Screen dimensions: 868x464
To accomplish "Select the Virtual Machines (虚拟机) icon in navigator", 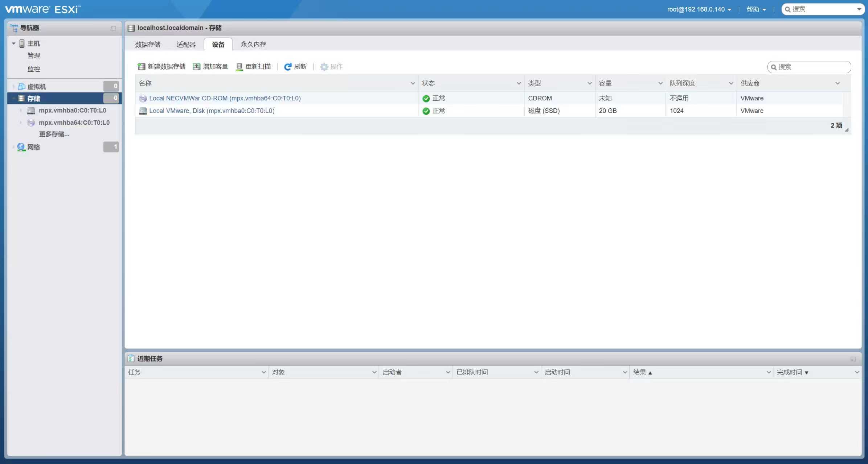I will pos(21,87).
